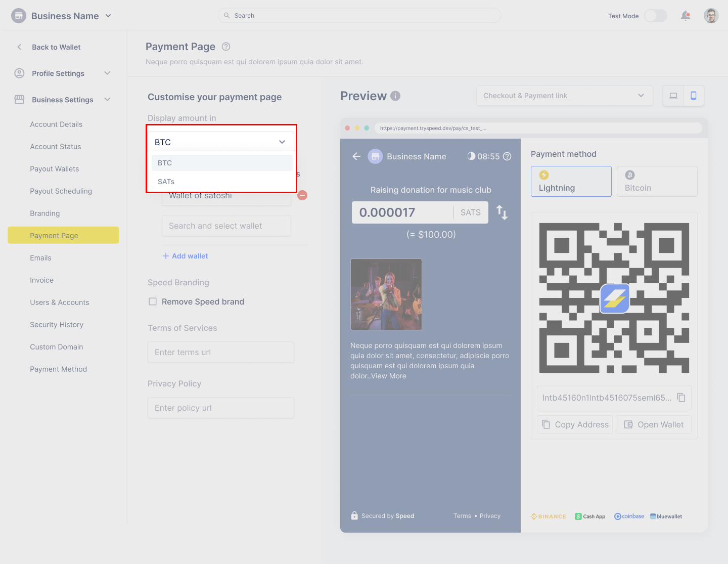
Task: Open Account Details settings
Action: click(56, 124)
